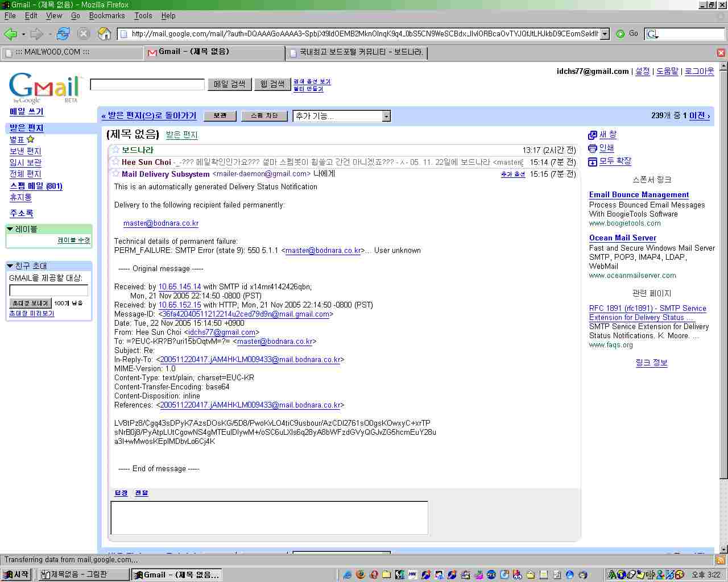Star the 보드나라 message
Image resolution: width=728 pixels, height=582 pixels.
tap(115, 149)
